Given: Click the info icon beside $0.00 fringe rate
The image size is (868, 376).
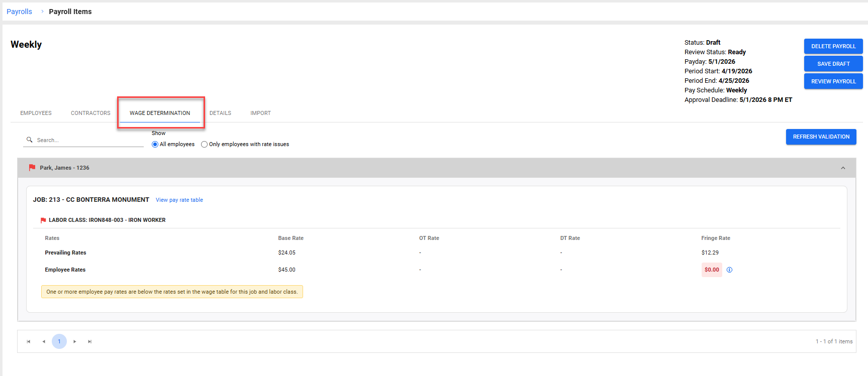Looking at the screenshot, I should point(729,270).
